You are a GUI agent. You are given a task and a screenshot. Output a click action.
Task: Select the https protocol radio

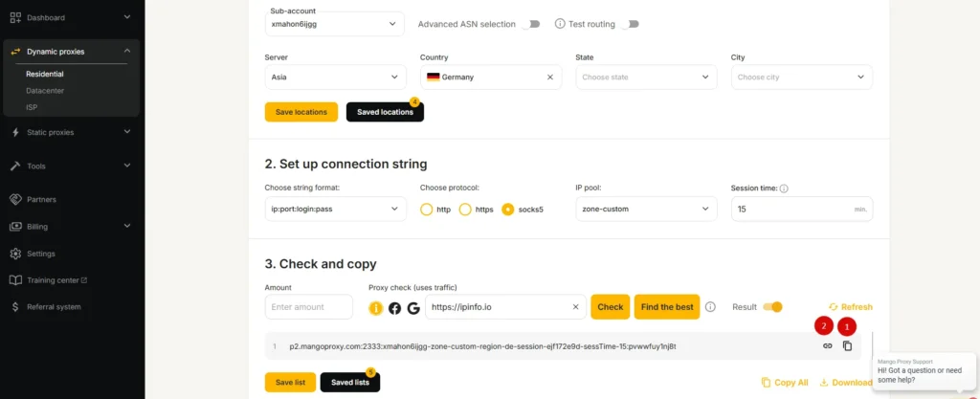click(x=465, y=210)
